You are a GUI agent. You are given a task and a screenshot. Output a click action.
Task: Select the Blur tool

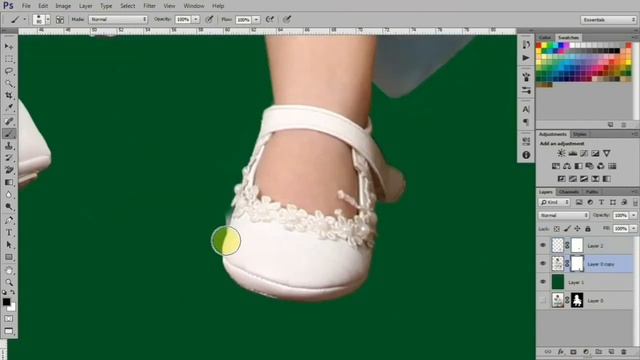(x=9, y=195)
